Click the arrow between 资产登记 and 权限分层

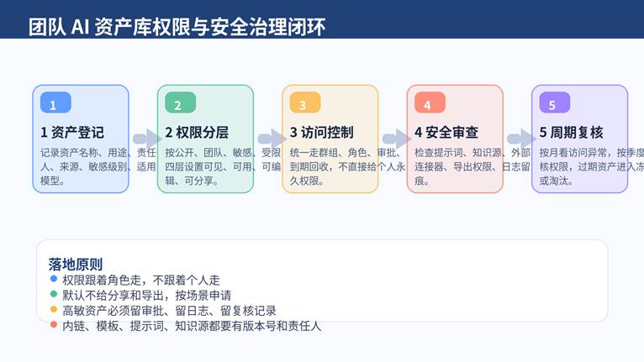(146, 139)
